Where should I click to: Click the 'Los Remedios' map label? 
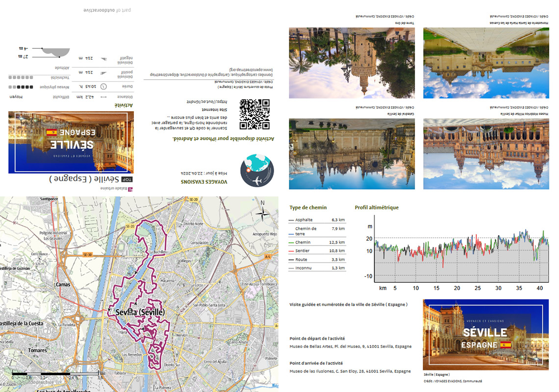(132, 355)
